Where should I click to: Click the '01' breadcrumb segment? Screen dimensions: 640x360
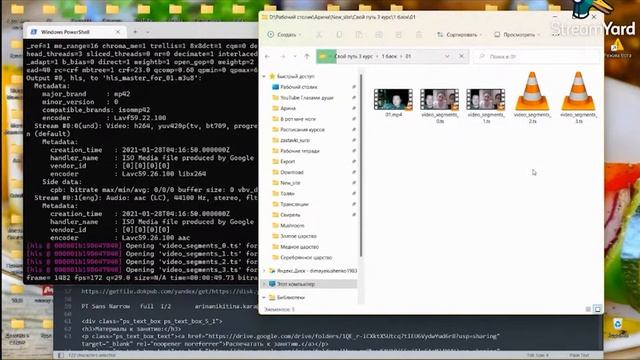pyautogui.click(x=408, y=56)
